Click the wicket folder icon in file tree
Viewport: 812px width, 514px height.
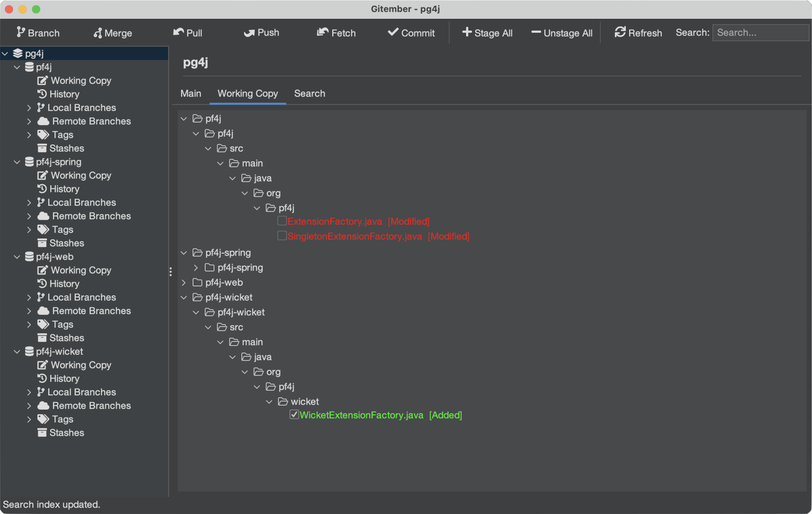(283, 402)
